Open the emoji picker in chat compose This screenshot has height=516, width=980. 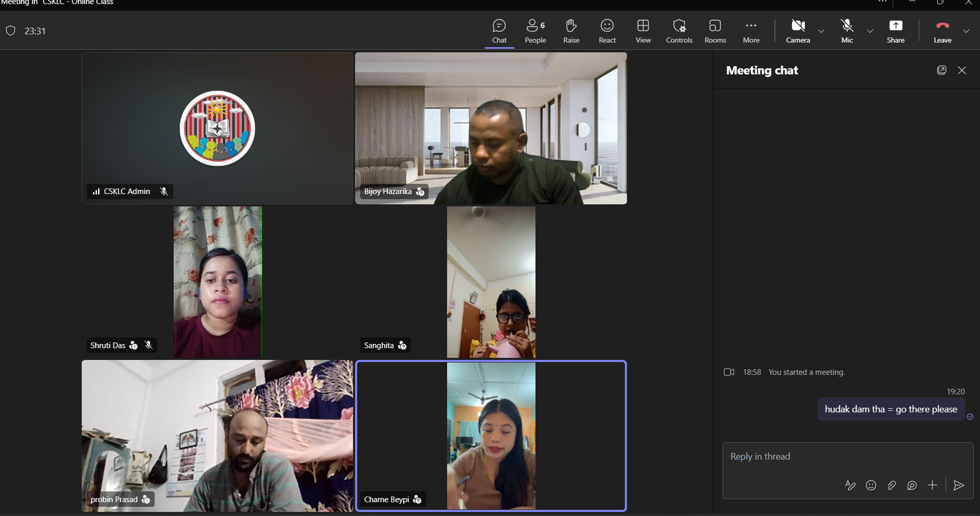point(871,485)
